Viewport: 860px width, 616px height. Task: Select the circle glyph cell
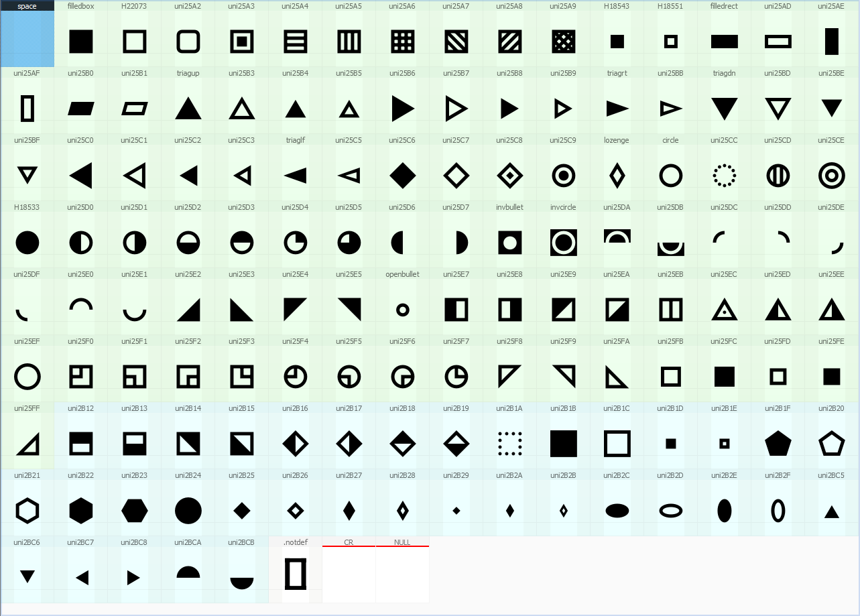tap(670, 175)
